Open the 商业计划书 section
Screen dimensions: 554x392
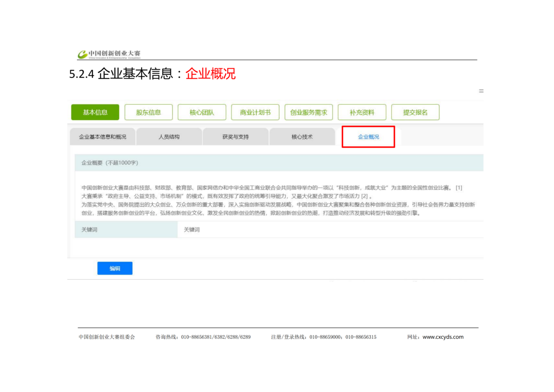pos(255,112)
